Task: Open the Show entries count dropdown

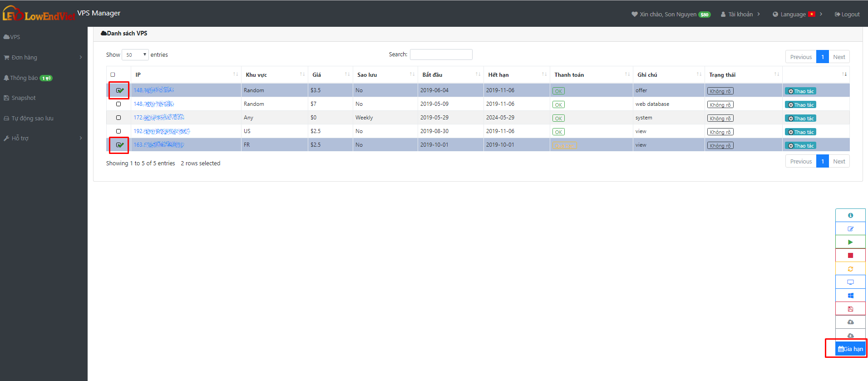Action: point(135,55)
